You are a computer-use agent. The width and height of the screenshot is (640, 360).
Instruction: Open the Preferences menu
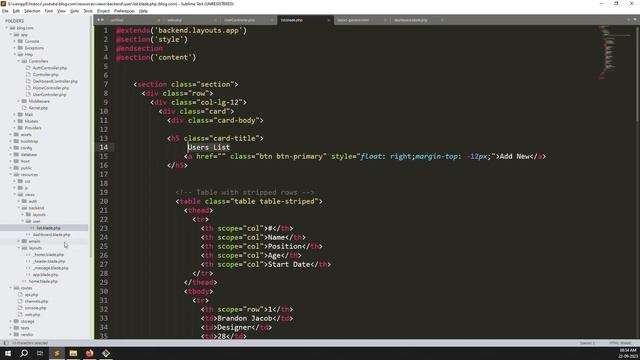[x=124, y=11]
